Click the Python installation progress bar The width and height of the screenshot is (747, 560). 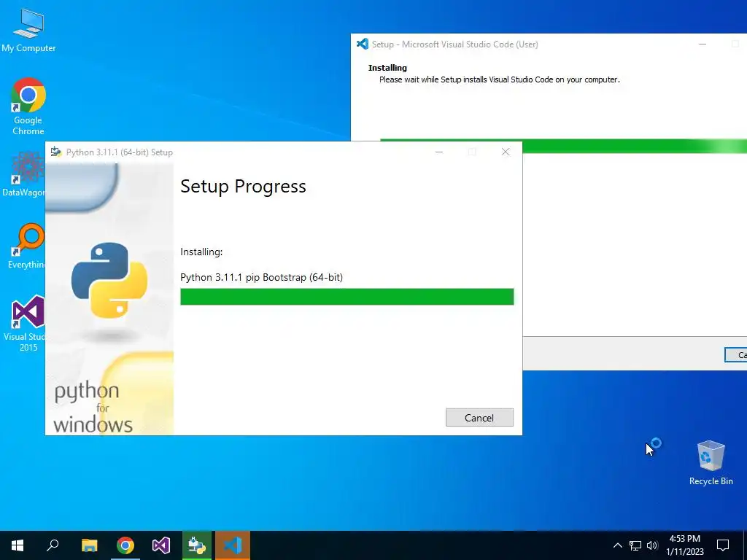coord(347,297)
